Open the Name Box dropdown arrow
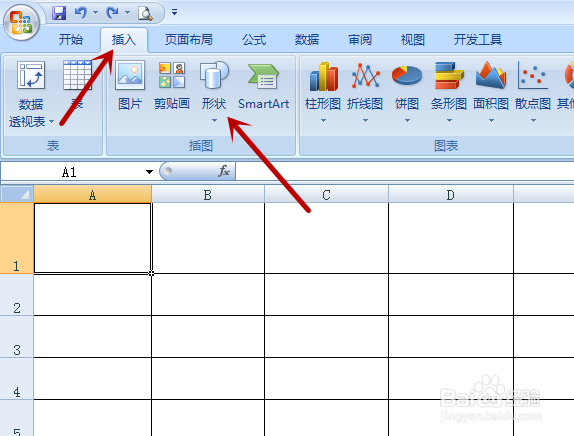The height and width of the screenshot is (436, 574). (x=149, y=172)
